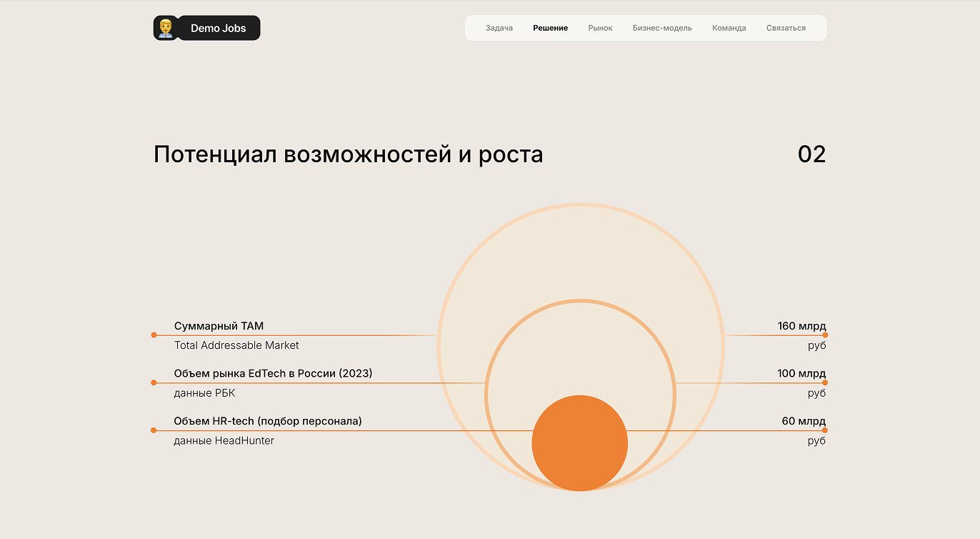
Task: Click the left dot on the HR-tech line
Action: tap(154, 430)
